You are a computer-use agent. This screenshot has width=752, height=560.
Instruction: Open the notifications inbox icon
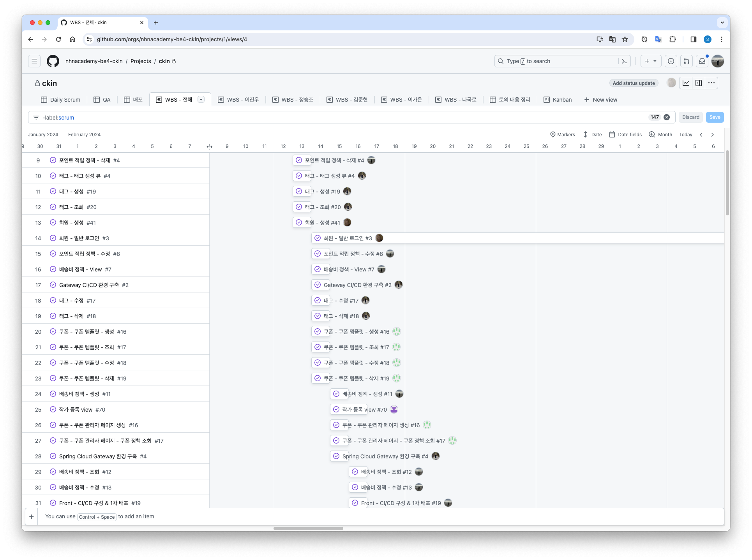click(x=702, y=61)
